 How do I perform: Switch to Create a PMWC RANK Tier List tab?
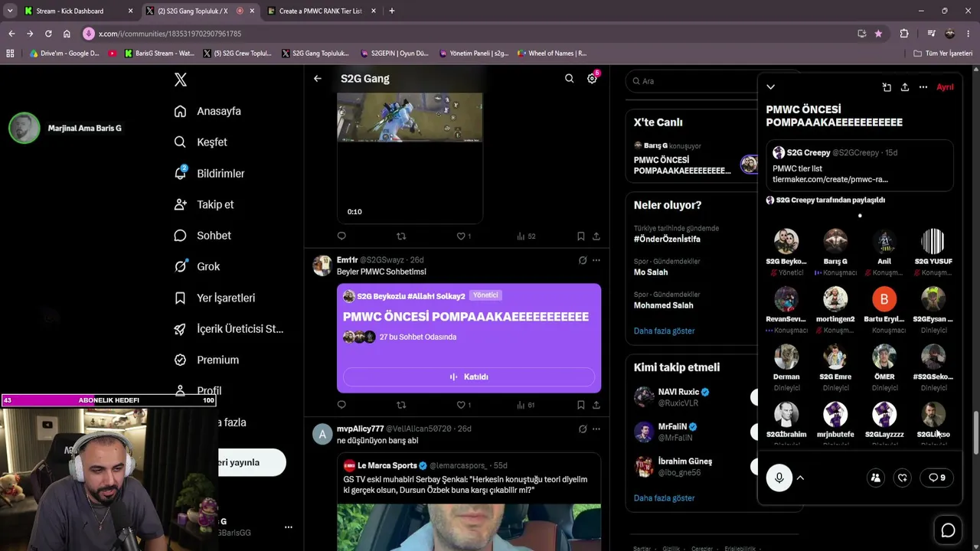(320, 11)
